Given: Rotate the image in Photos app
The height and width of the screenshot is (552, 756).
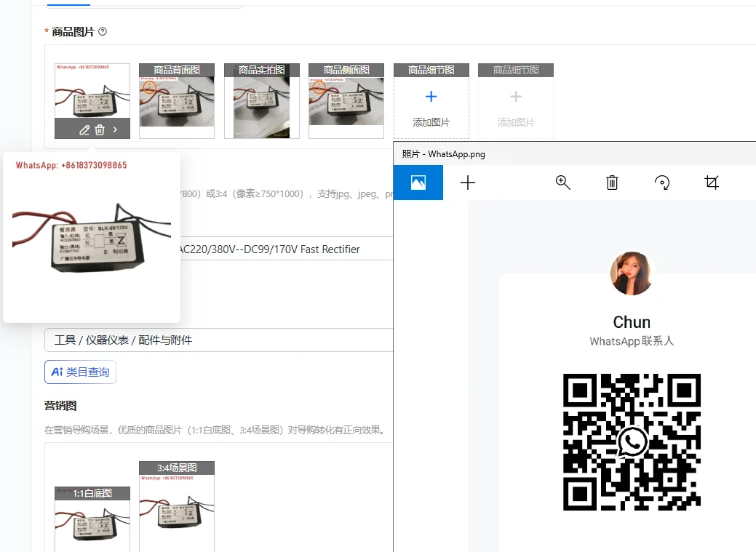Looking at the screenshot, I should click(662, 183).
